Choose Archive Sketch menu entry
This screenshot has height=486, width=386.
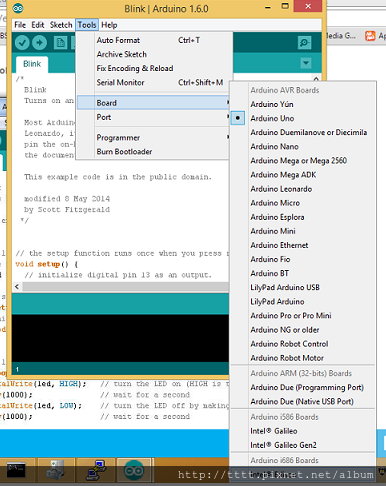[153, 54]
